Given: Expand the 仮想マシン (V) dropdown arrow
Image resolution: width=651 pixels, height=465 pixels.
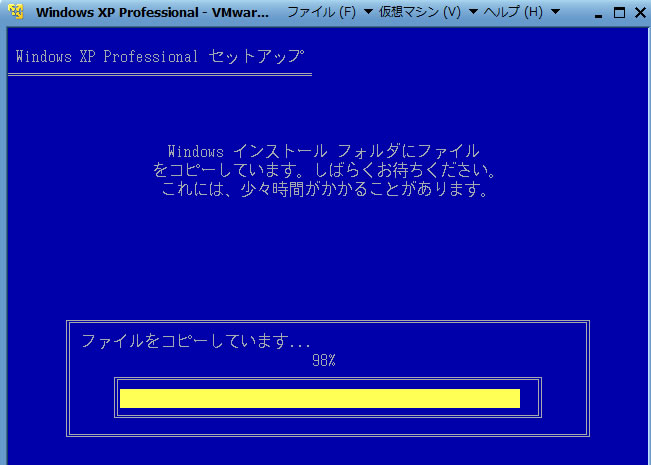Looking at the screenshot, I should pyautogui.click(x=473, y=12).
